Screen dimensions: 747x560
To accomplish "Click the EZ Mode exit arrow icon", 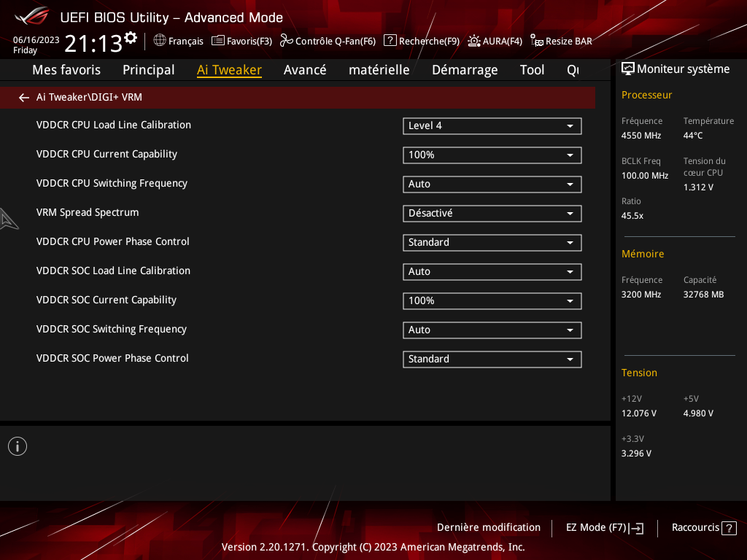I will pos(636,528).
